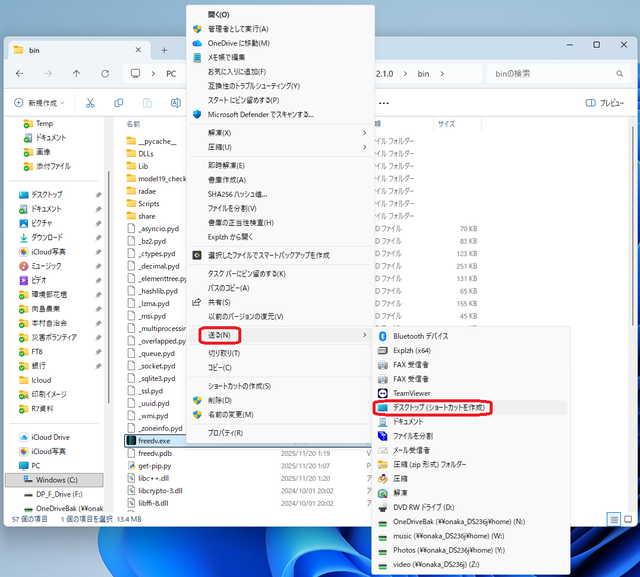Select Bluetooth デバイス in Send To menu
The image size is (640, 577).
coord(471,336)
